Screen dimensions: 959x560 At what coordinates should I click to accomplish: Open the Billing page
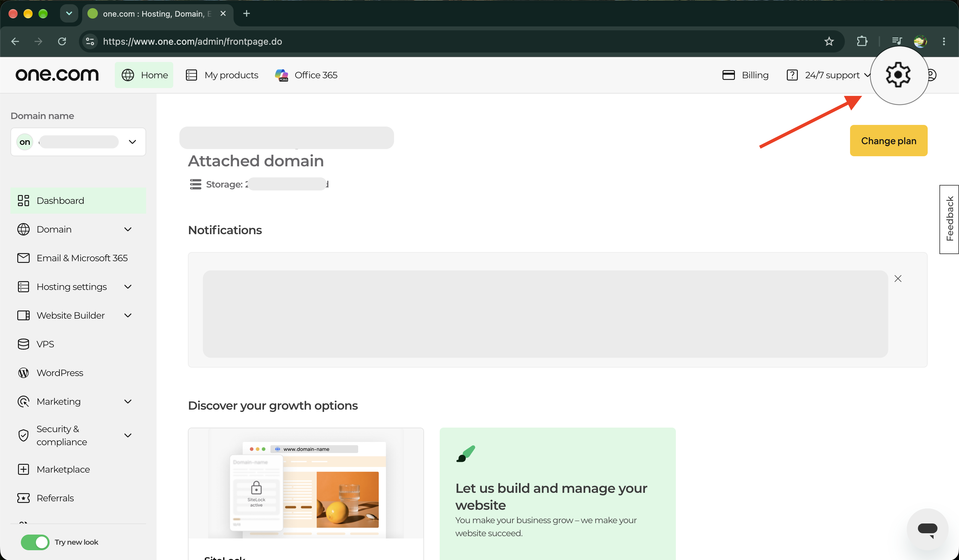745,75
